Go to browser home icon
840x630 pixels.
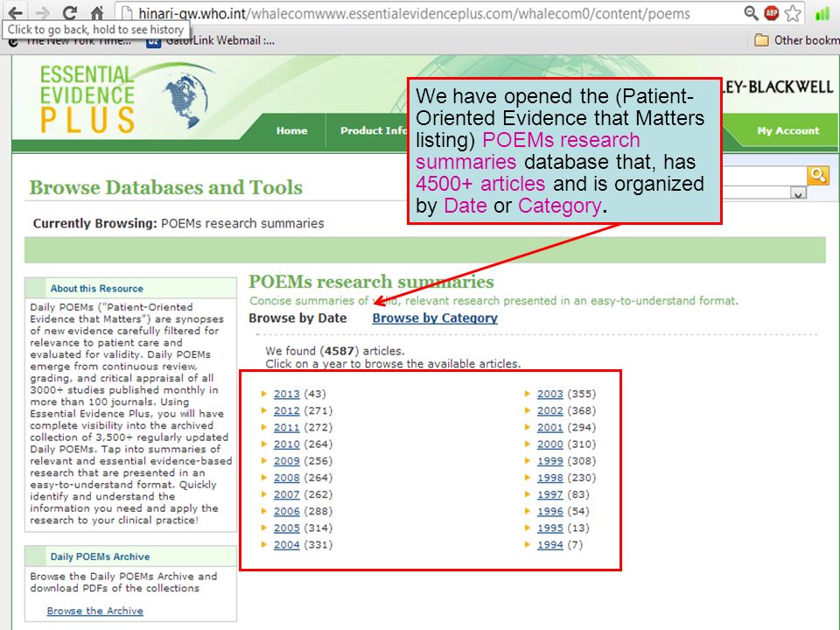(x=96, y=12)
